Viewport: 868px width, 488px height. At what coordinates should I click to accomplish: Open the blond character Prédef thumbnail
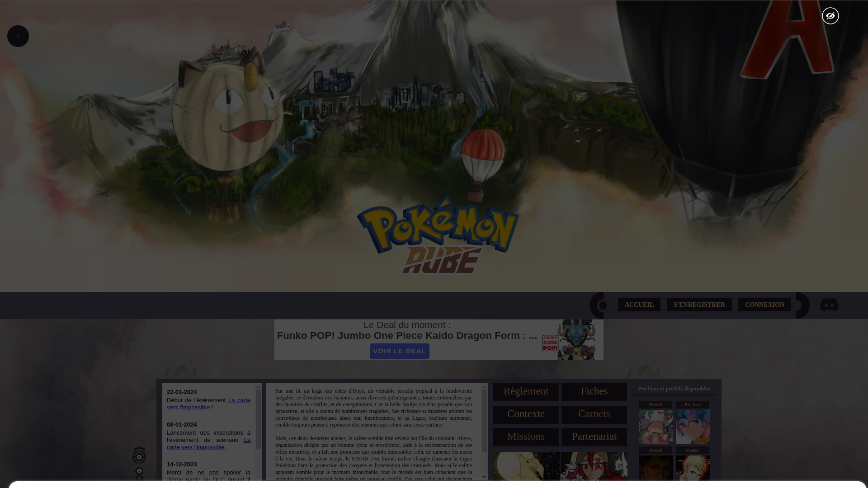point(693,468)
